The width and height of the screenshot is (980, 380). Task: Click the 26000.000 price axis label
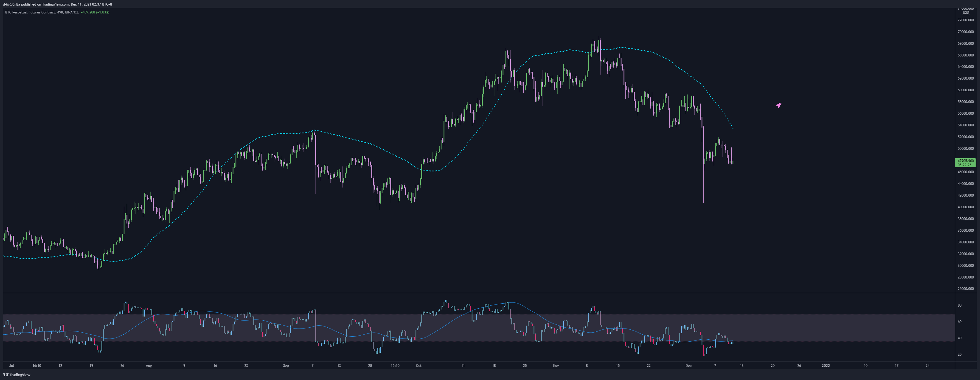pyautogui.click(x=966, y=289)
